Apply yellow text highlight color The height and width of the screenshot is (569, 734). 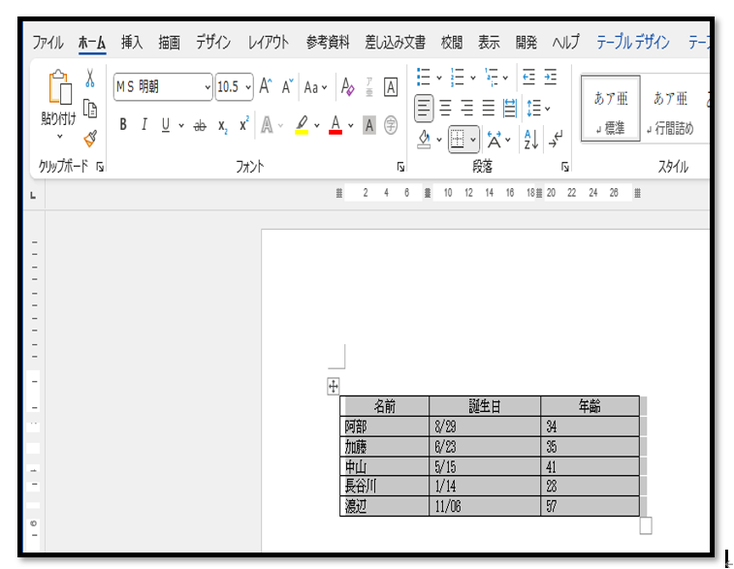pyautogui.click(x=302, y=125)
